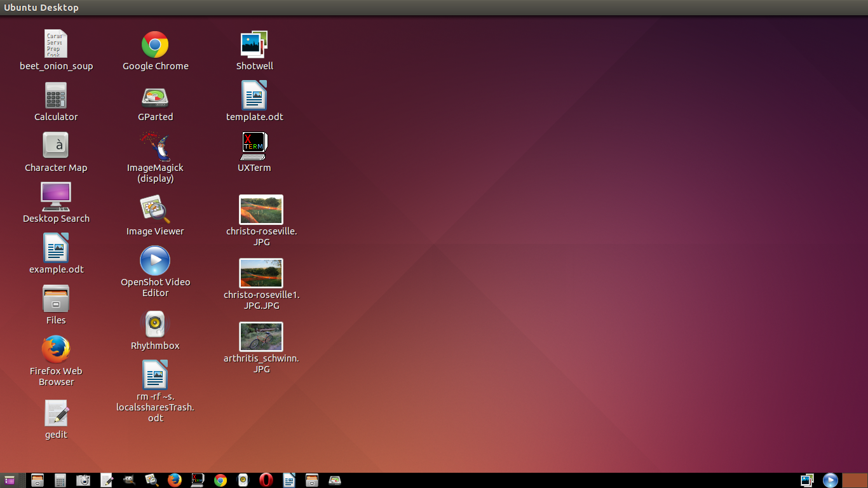The height and width of the screenshot is (488, 868).
Task: Click the Opera icon in the taskbar
Action: tap(266, 480)
